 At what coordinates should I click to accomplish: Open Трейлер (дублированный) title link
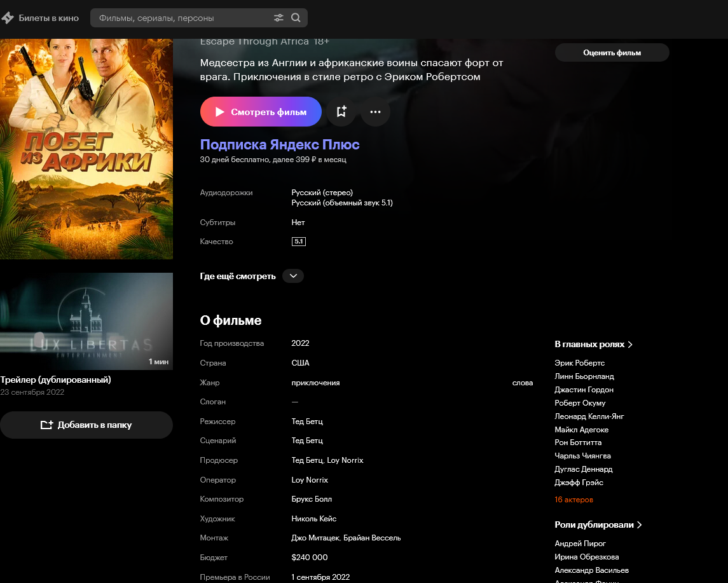pos(56,380)
